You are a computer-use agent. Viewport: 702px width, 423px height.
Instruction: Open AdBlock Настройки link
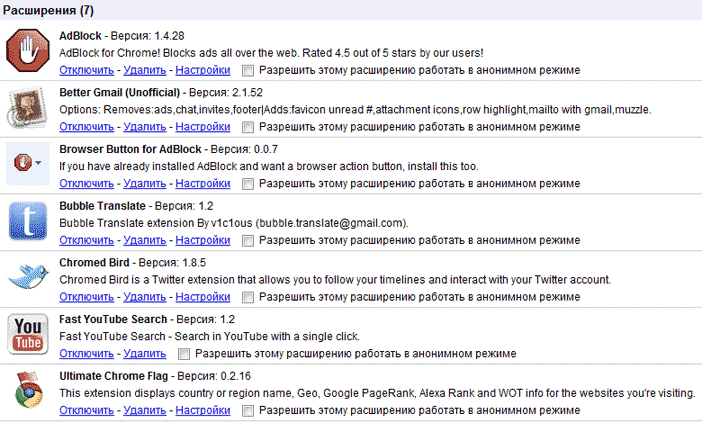pos(202,70)
